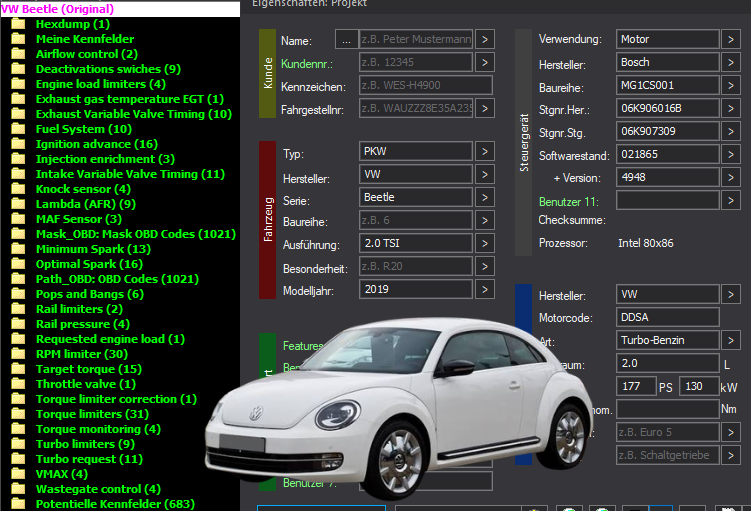Select Torque limiter correction (1)
Image resolution: width=751 pixels, height=511 pixels.
coord(116,399)
